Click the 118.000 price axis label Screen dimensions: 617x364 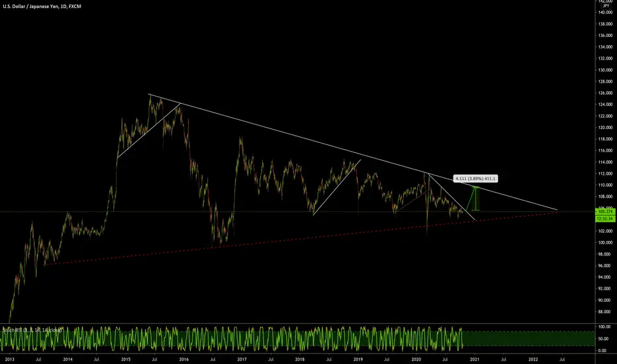point(605,139)
